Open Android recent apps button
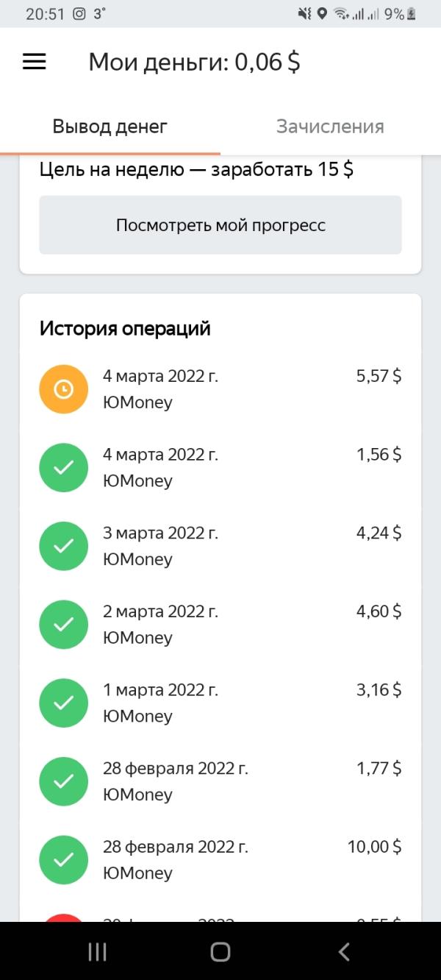 coord(98,951)
